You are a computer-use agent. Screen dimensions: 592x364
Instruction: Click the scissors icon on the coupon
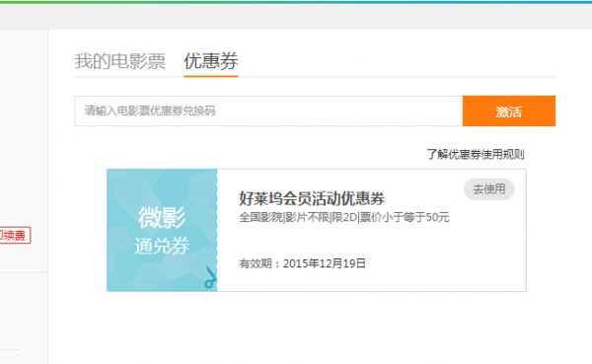[211, 277]
